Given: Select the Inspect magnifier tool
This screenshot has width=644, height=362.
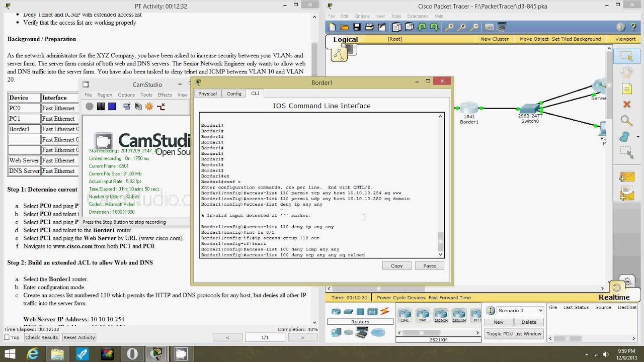Looking at the screenshot, I should tap(626, 120).
